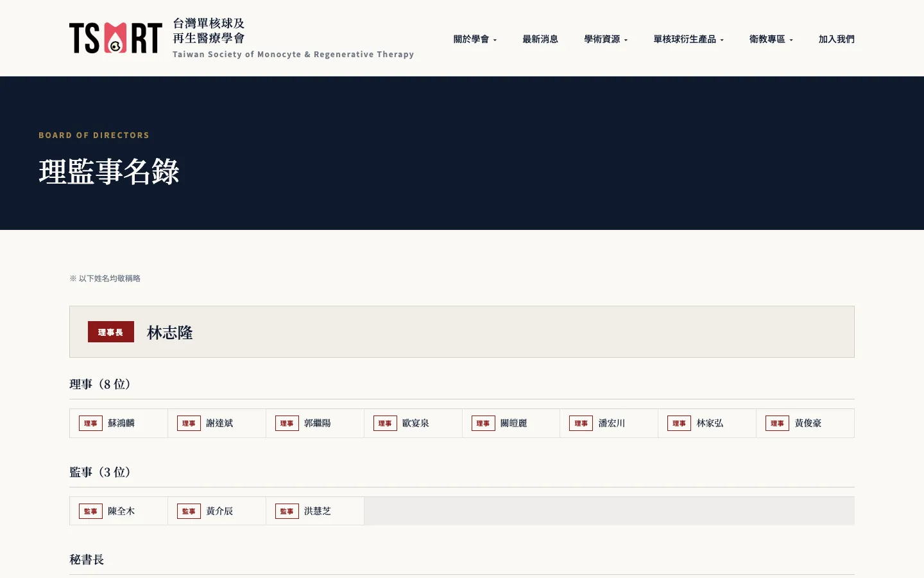Open the 關於學會 navigation menu
924x578 pixels.
coord(475,39)
